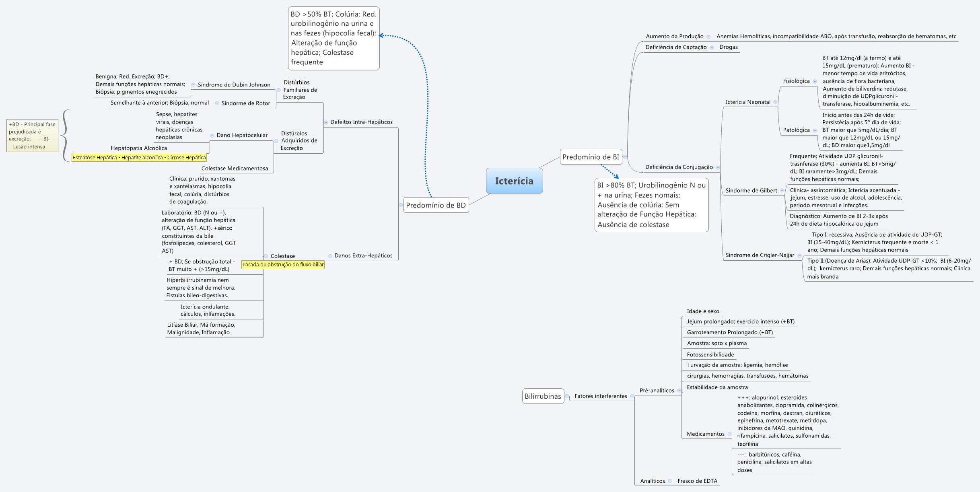The width and height of the screenshot is (980, 492).
Task: Collapse the Fatores interferentes branch icon
Action: 632,396
